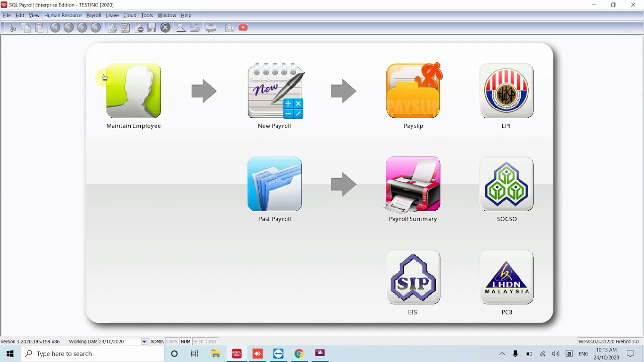
Task: Open the EPF report icon
Action: pyautogui.click(x=507, y=91)
